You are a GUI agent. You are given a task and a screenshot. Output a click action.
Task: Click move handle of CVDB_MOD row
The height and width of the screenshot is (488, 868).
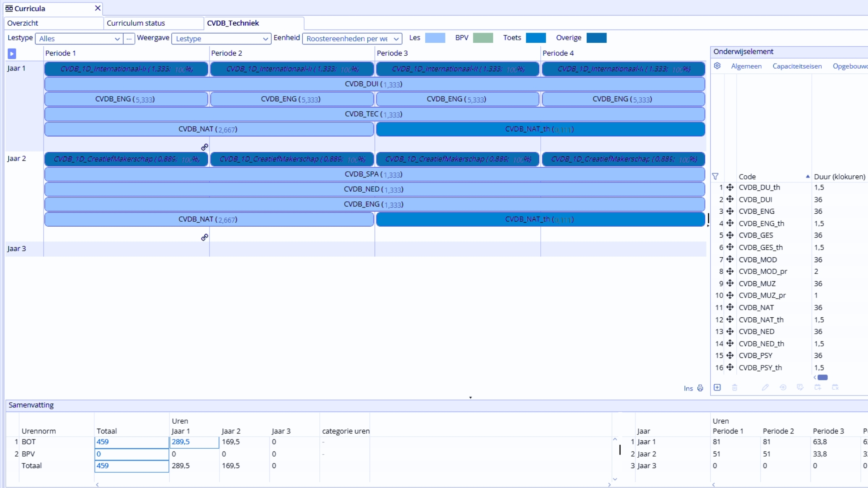point(730,259)
